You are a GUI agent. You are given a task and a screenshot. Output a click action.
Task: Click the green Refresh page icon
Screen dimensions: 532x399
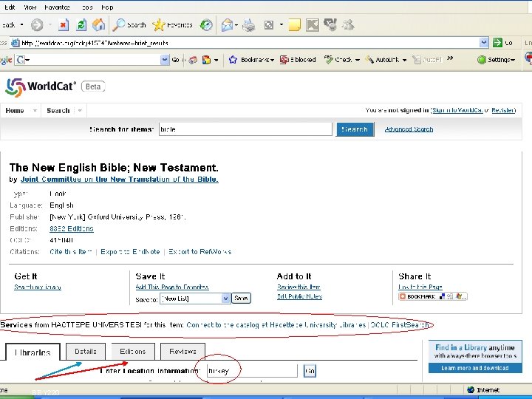pyautogui.click(x=81, y=25)
